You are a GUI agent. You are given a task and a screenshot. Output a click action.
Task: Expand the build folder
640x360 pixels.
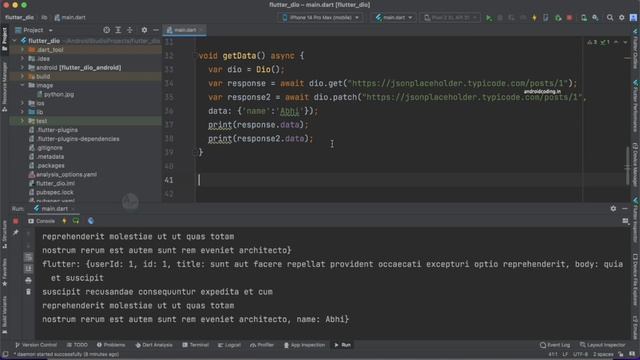pyautogui.click(x=22, y=76)
